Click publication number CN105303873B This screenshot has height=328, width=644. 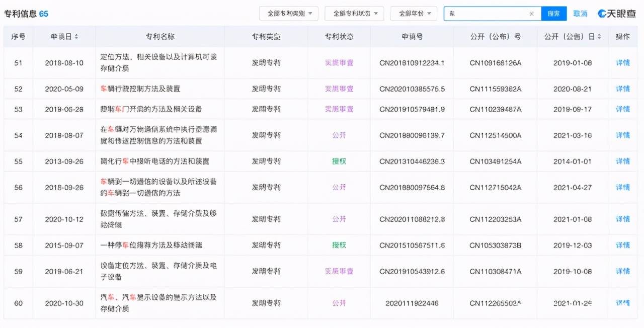click(496, 245)
